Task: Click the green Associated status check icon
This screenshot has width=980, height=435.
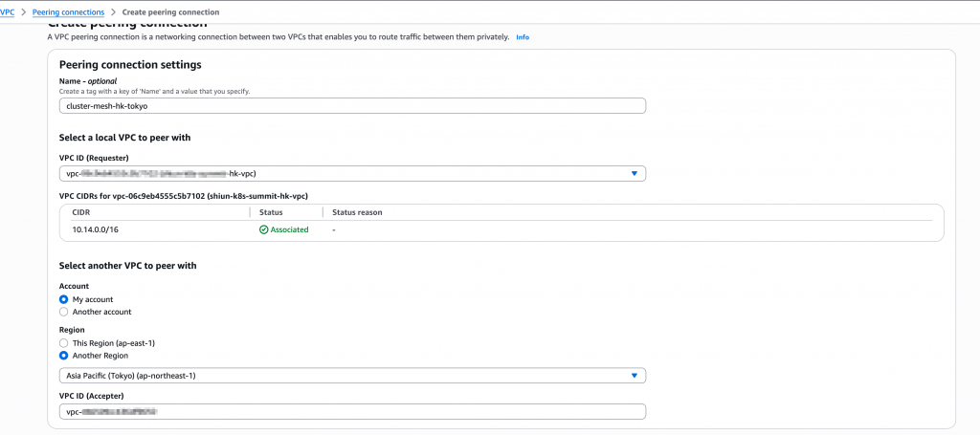Action: tap(263, 229)
